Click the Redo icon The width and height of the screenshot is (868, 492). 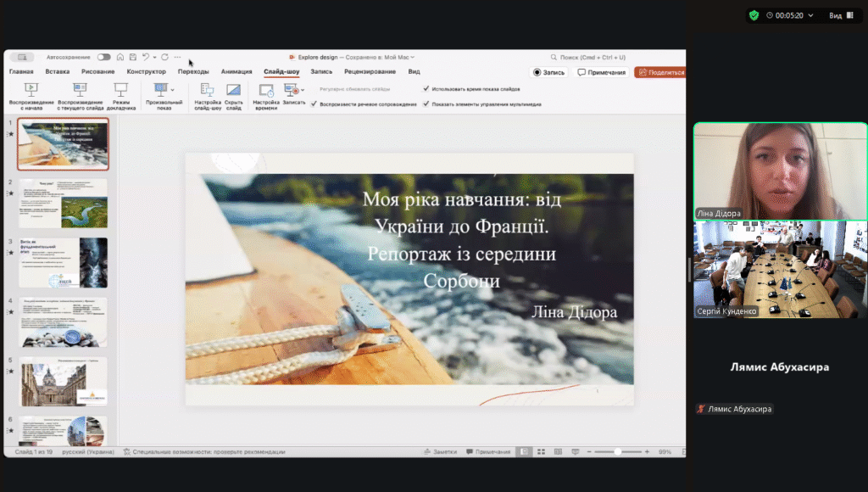[165, 57]
